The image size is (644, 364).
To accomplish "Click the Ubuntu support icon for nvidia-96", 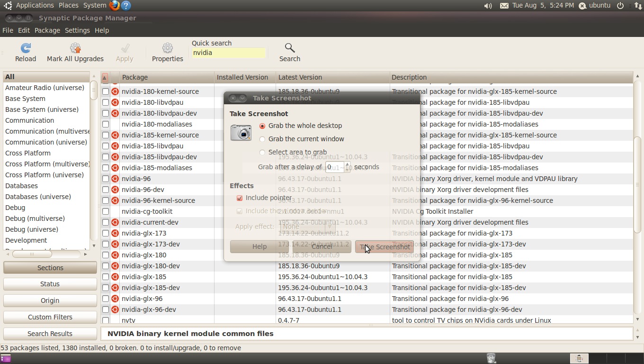I will click(115, 179).
